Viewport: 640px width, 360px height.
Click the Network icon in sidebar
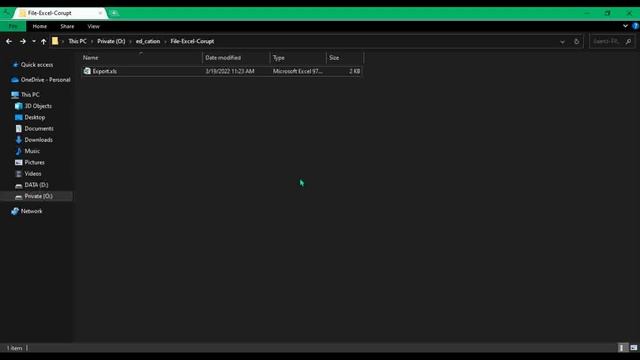click(x=15, y=211)
